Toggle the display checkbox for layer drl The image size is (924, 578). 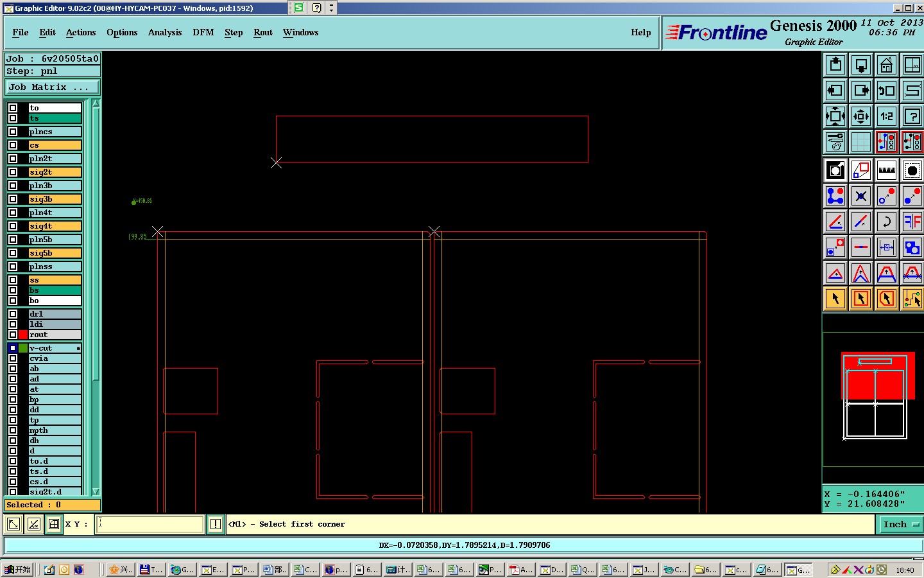13,314
